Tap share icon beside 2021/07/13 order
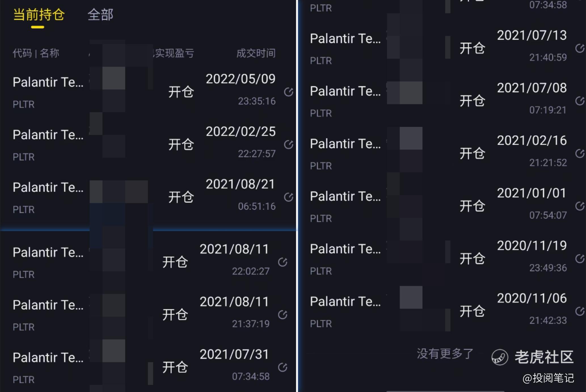Viewport: 586px width, 392px height. 580,48
